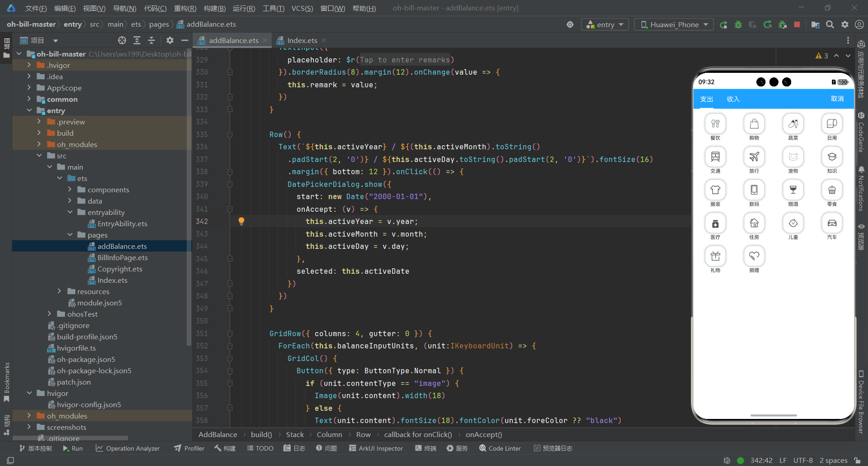Click the yellow lightbulb hint on line 342

241,221
